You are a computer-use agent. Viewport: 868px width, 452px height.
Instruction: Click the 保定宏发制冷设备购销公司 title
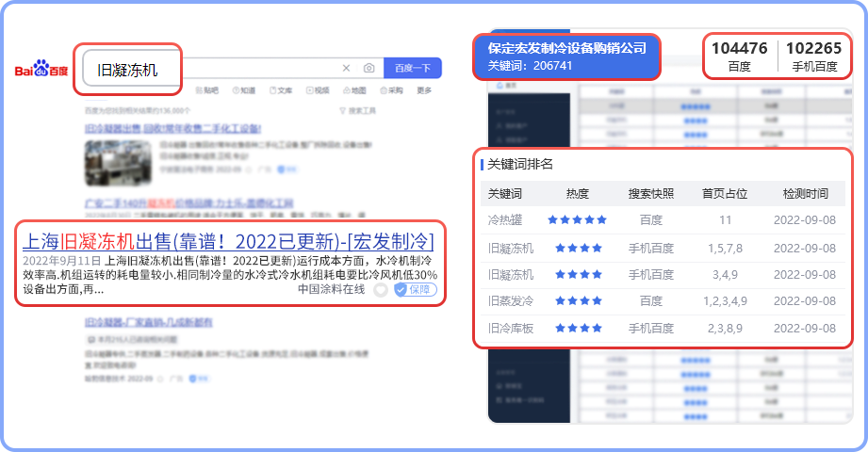coord(566,48)
